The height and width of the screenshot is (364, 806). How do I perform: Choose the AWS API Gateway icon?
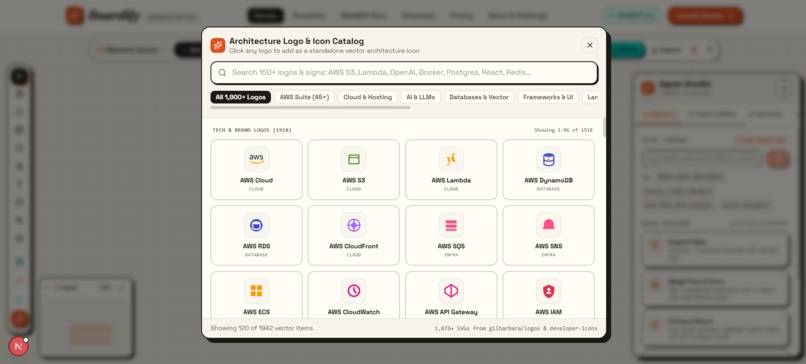(x=451, y=295)
